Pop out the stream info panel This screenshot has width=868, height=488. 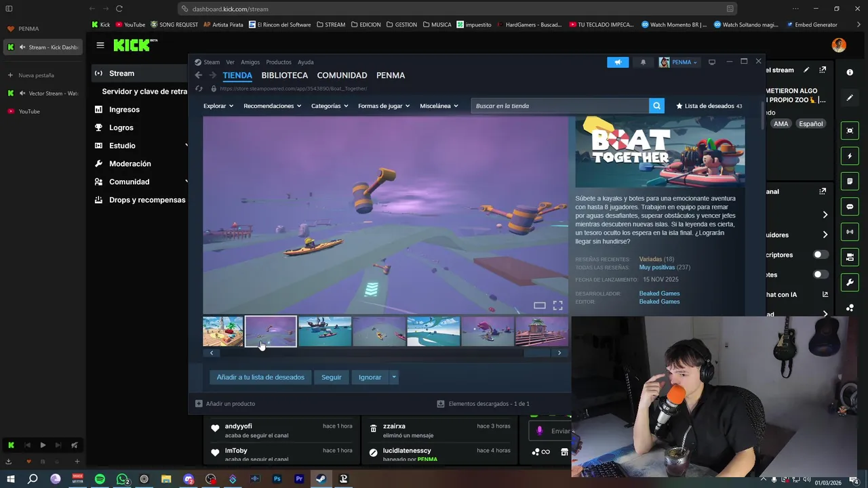tap(823, 70)
